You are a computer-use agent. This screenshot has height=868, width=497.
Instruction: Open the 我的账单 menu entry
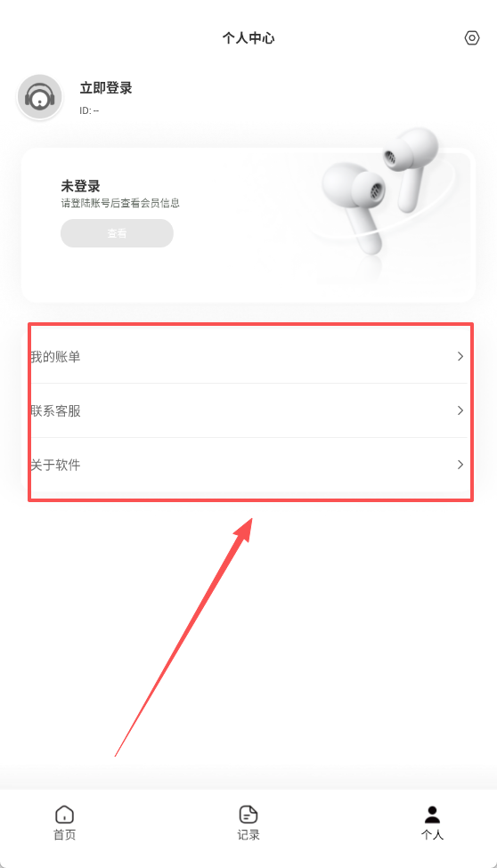tap(248, 356)
